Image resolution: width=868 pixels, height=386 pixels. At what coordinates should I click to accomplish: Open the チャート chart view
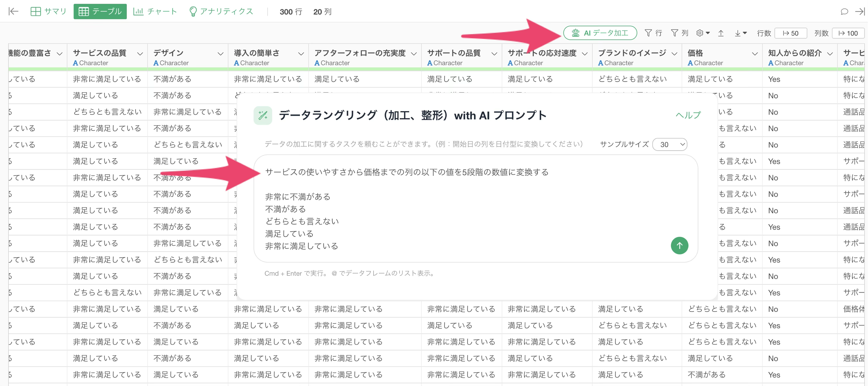coord(155,11)
